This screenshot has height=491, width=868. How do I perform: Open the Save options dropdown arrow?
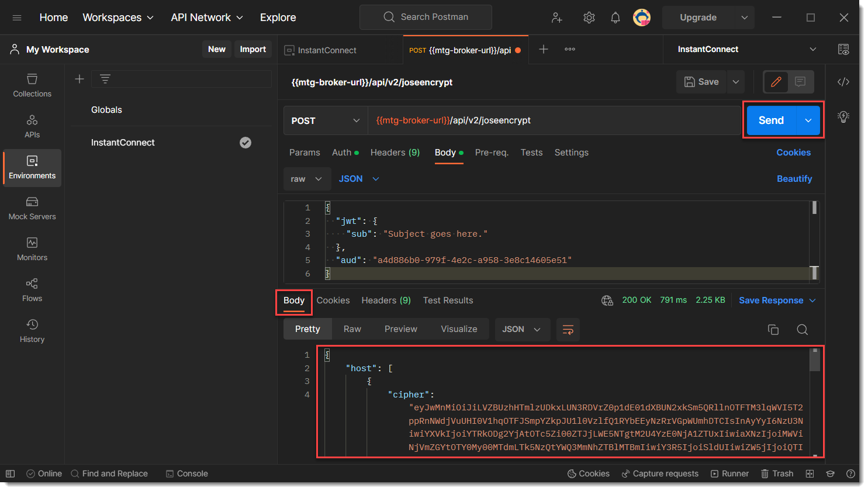[736, 82]
